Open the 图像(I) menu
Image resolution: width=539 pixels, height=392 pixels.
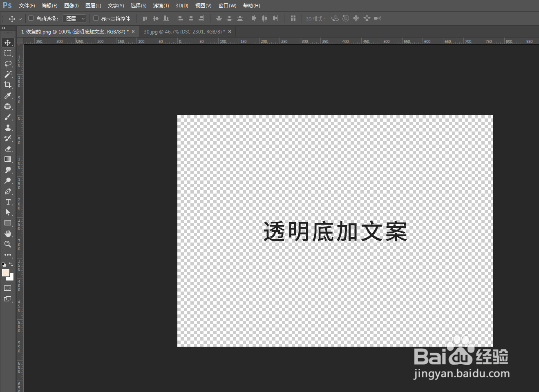coord(72,6)
